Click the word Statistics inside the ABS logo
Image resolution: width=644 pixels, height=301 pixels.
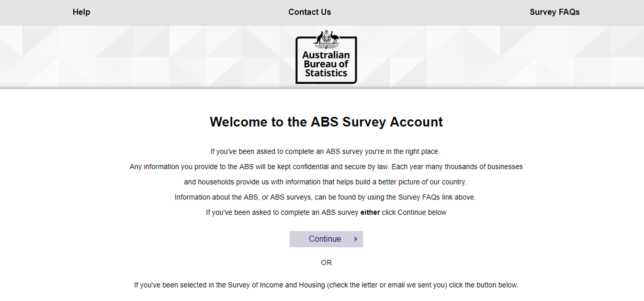[x=326, y=73]
